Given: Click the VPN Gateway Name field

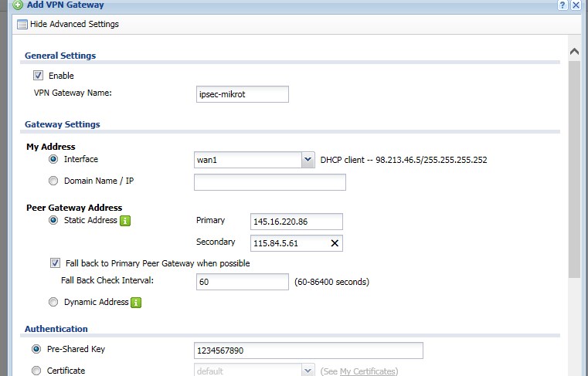Looking at the screenshot, I should (243, 94).
